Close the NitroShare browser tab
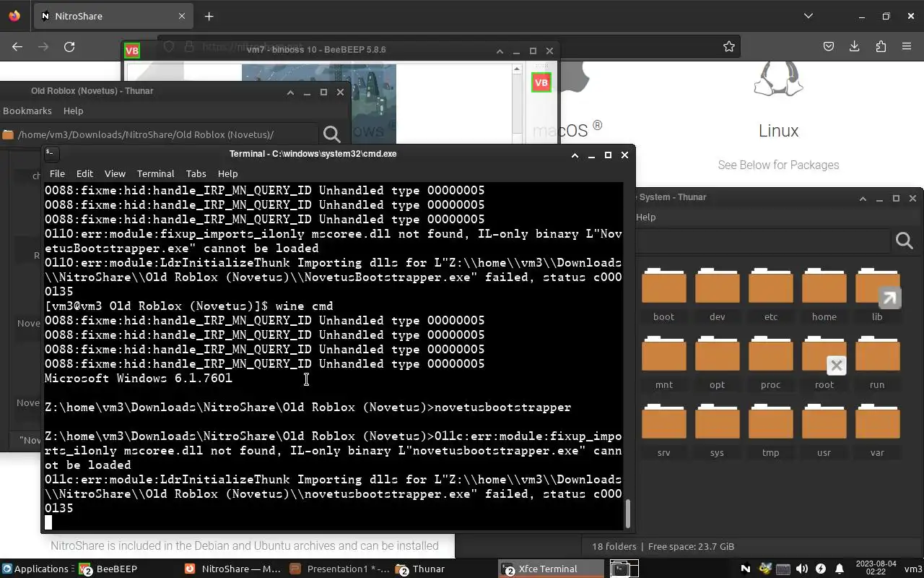 182,16
